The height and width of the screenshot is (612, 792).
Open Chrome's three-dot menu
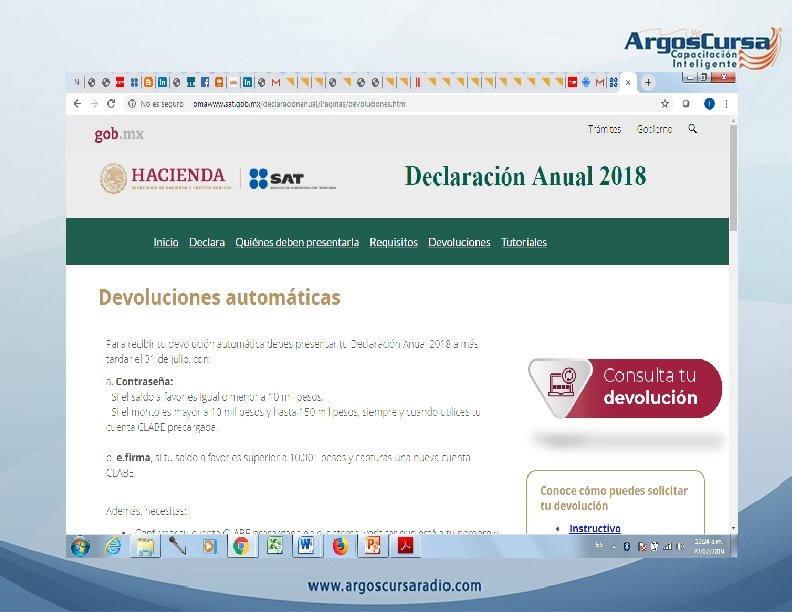tap(726, 104)
